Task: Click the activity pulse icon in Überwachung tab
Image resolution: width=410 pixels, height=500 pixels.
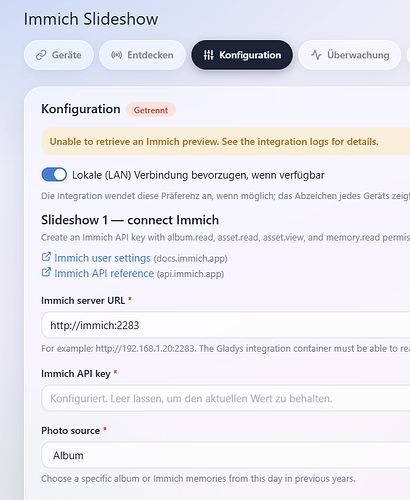Action: [316, 55]
